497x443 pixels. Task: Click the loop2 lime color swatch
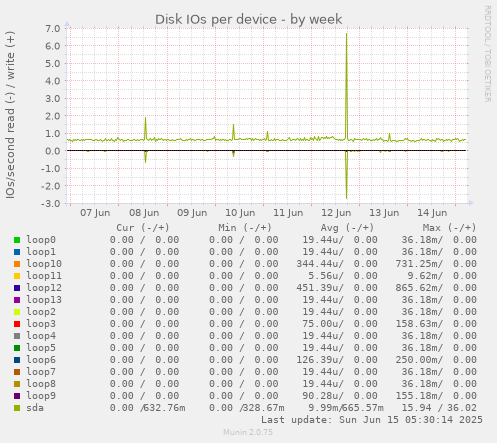pos(17,312)
